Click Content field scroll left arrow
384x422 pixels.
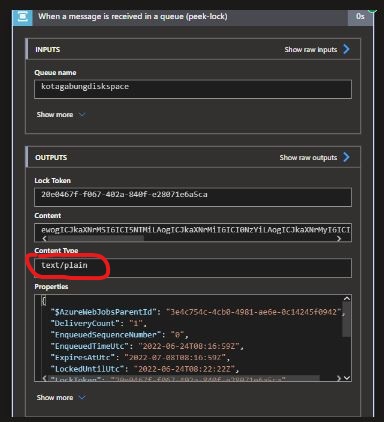tap(45, 238)
